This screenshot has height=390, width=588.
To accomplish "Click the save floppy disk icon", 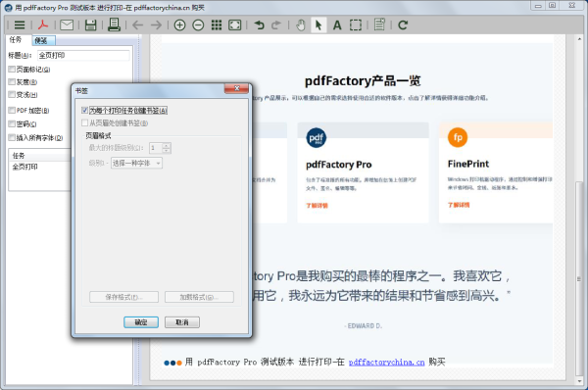I will click(x=91, y=25).
